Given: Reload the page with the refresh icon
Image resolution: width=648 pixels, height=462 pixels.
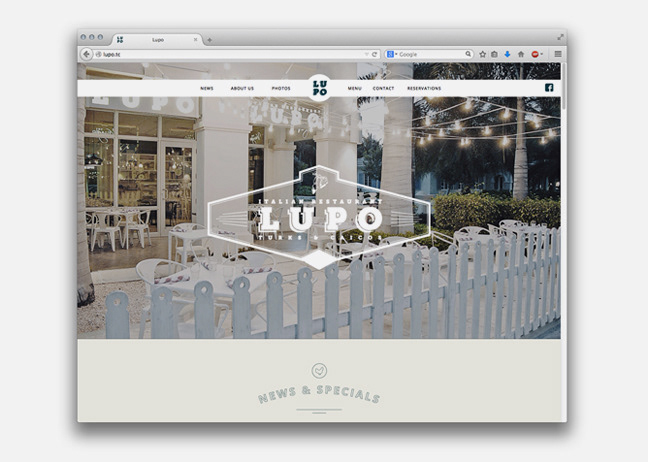Looking at the screenshot, I should 374,54.
